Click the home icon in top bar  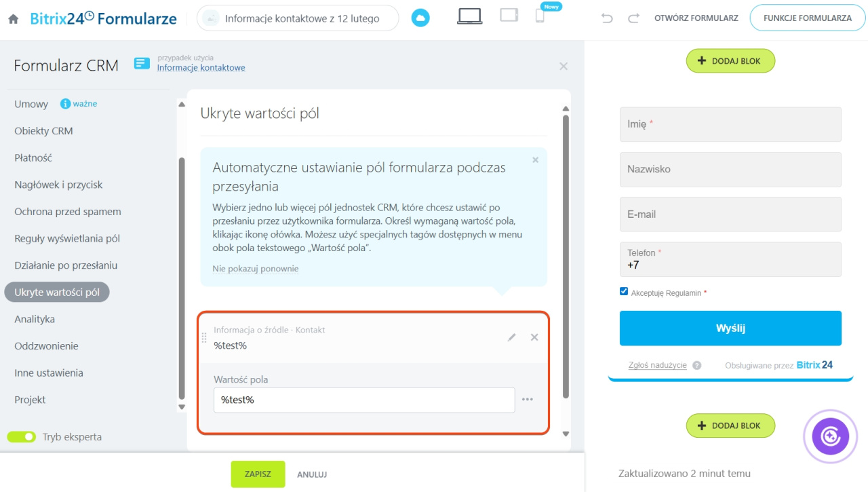tap(14, 19)
